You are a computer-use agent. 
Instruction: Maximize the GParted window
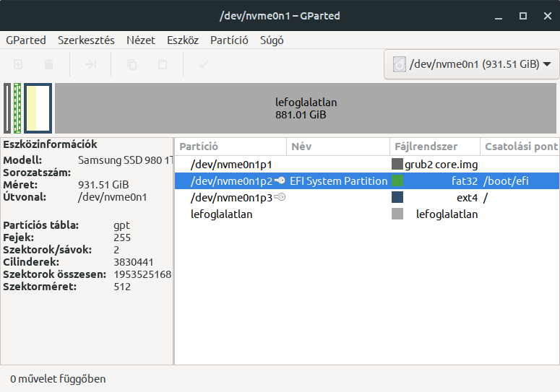523,16
